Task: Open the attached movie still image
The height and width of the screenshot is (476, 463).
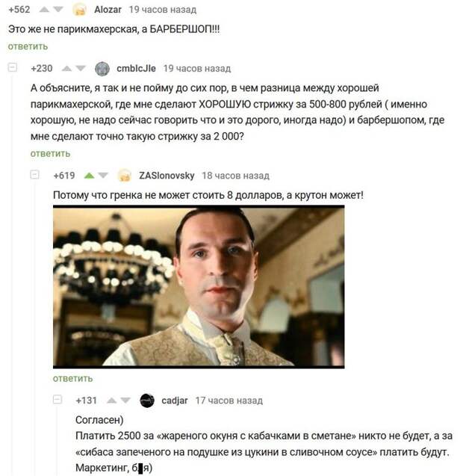Action: click(x=199, y=287)
